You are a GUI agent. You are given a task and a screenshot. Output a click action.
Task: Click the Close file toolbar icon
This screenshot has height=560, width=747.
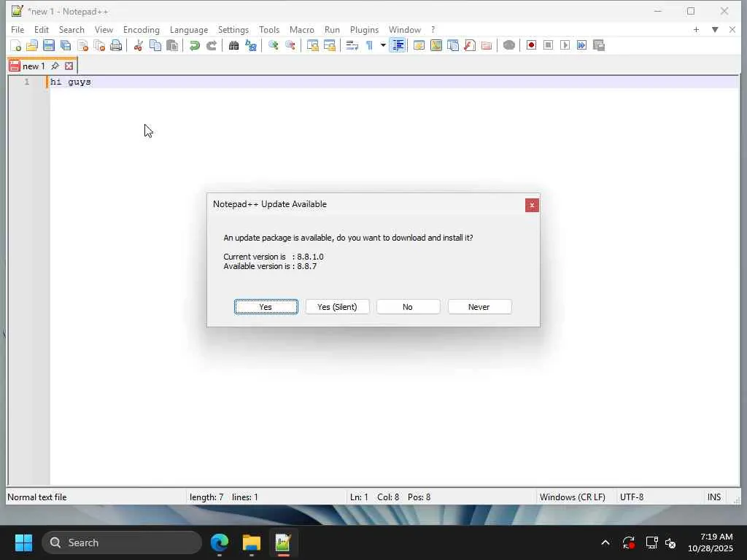83,45
